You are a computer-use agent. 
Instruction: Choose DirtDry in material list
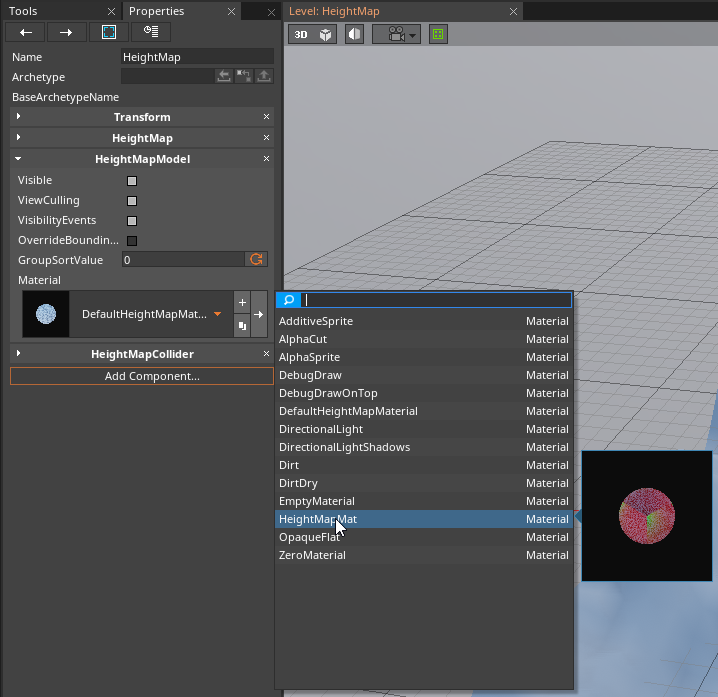[x=424, y=483]
